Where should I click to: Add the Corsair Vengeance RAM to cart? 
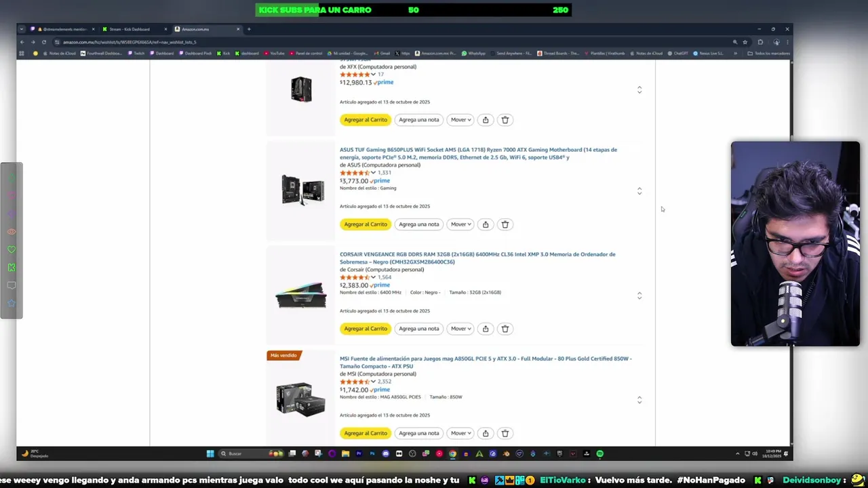[x=366, y=329]
